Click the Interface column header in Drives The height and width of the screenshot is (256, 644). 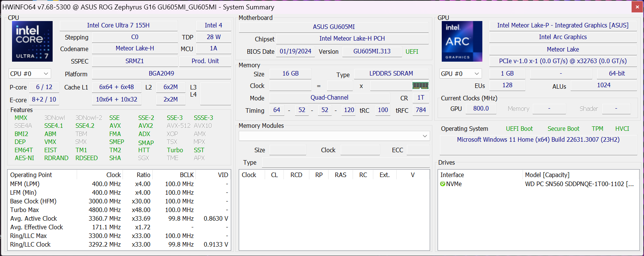click(x=452, y=175)
